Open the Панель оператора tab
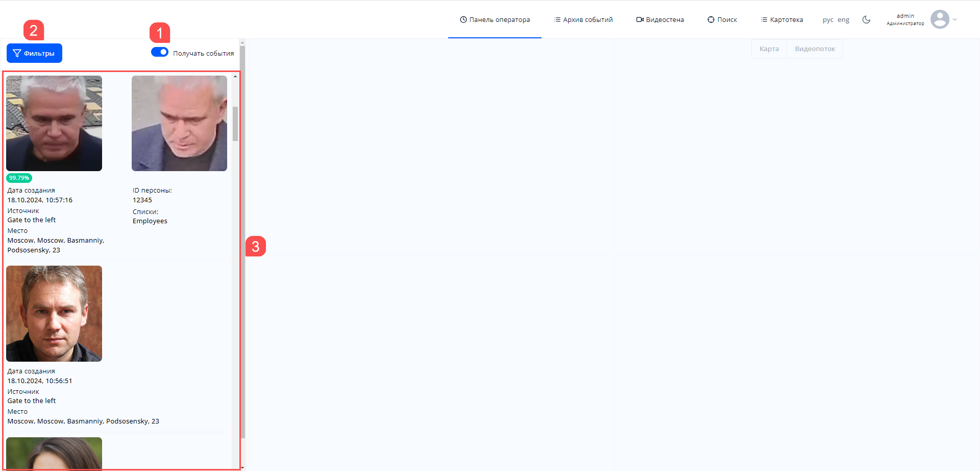This screenshot has width=980, height=471. [495, 20]
